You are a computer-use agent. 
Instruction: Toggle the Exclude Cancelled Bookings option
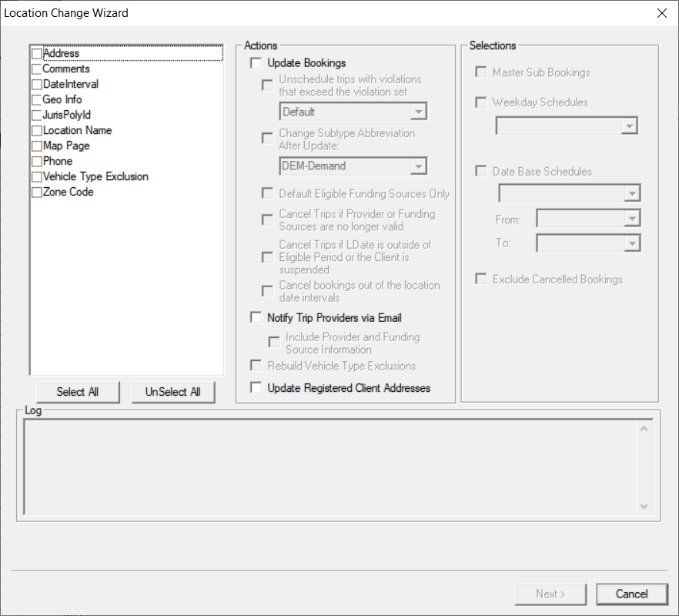point(481,279)
